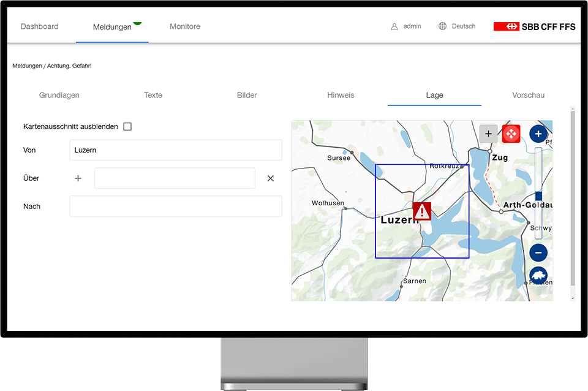Reset map to the Switzerland overview
The height and width of the screenshot is (391, 588).
[538, 276]
